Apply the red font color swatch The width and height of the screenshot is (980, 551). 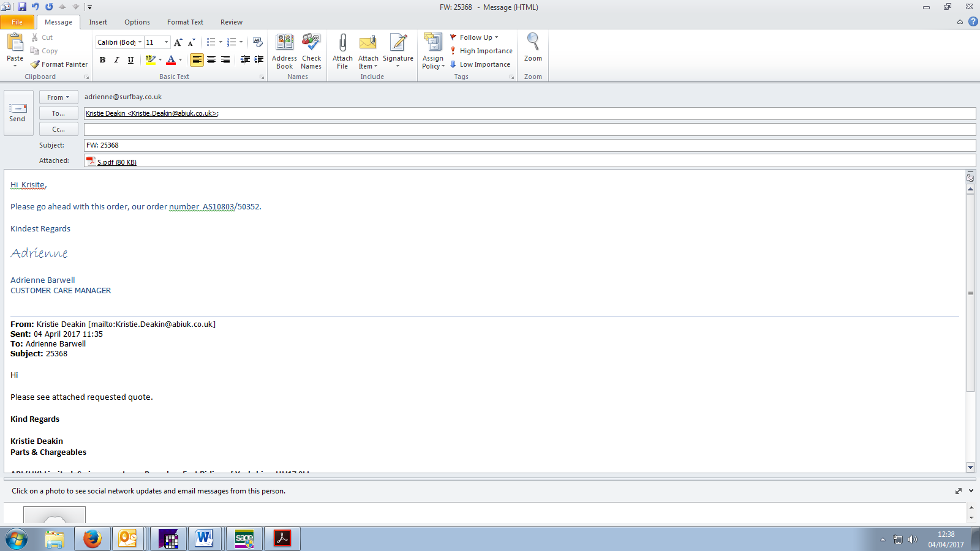[x=171, y=60]
